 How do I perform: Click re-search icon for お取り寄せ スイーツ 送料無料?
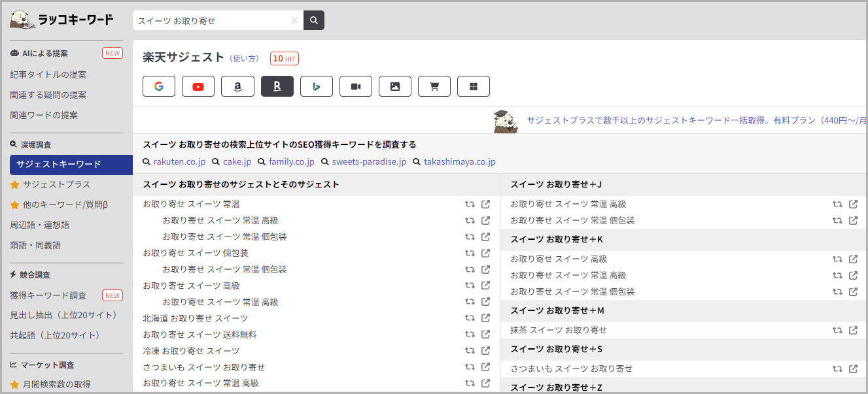click(x=470, y=335)
